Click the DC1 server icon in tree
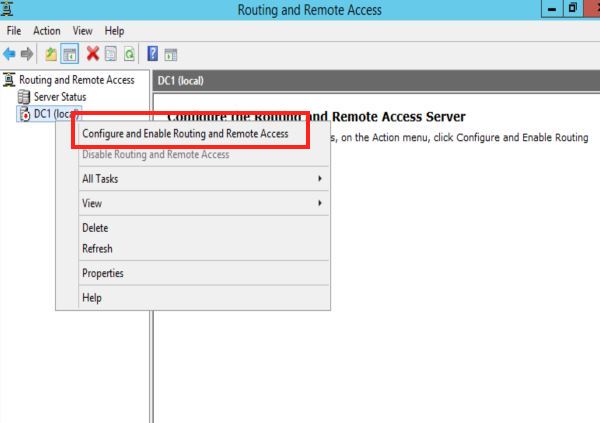 (24, 114)
